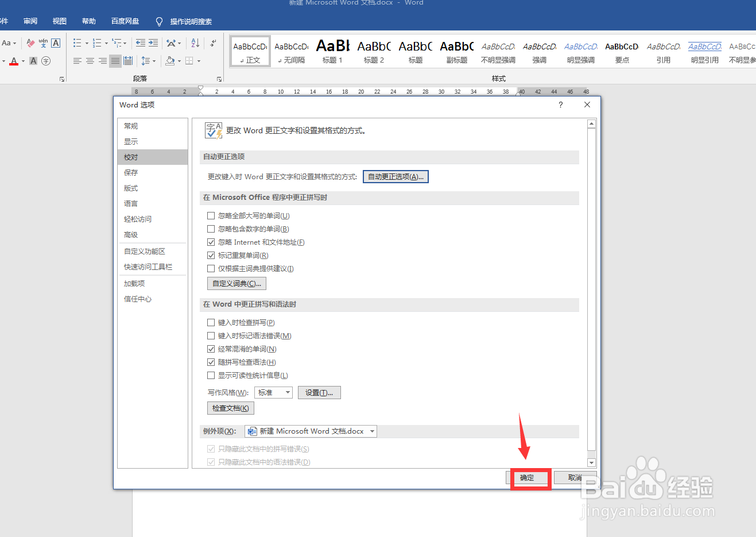Select 显示 in Word Options sidebar
The width and height of the screenshot is (756, 537).
click(x=153, y=141)
